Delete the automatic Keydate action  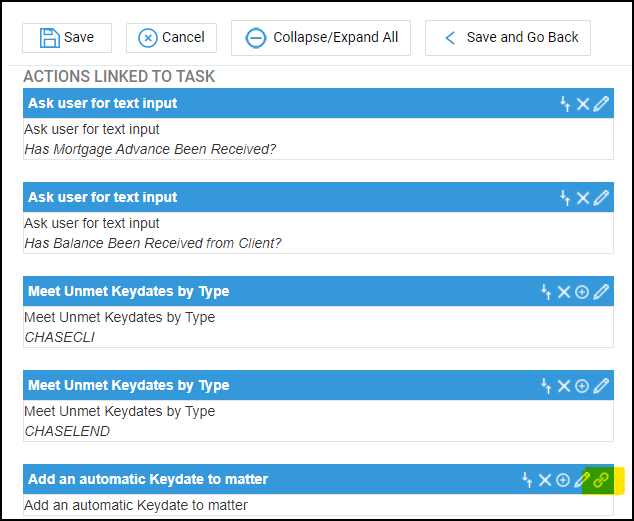(x=545, y=480)
